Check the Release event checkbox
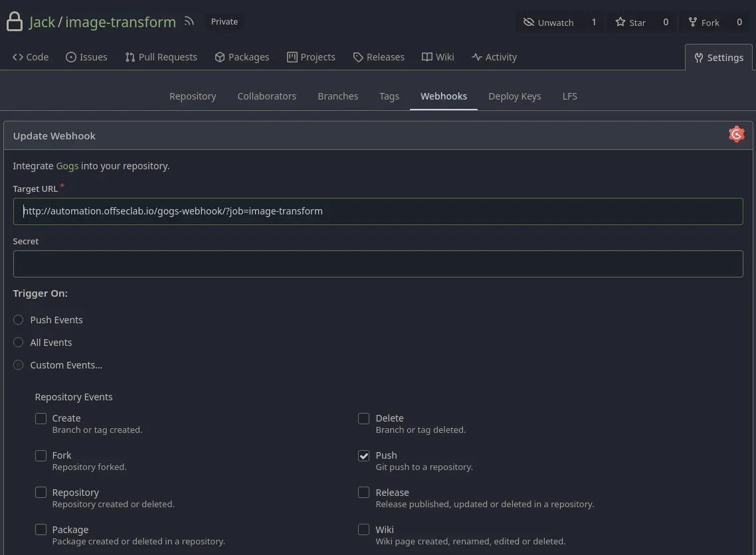 point(364,493)
